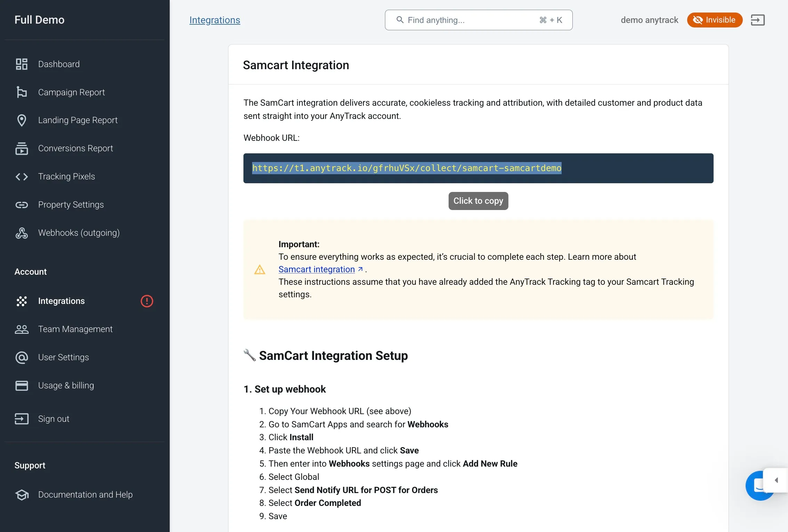Screen dimensions: 788x532
Task: Click the Samcart Integration heading
Action: 296,65
